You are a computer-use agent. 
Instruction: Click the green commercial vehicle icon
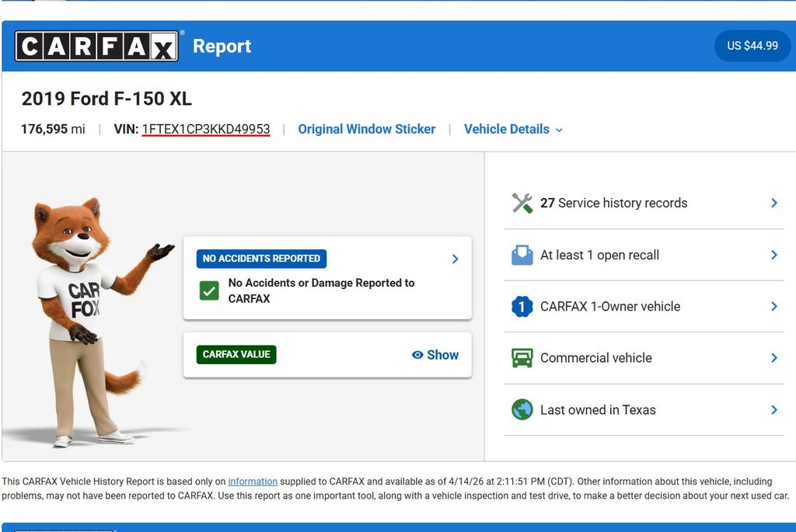tap(522, 358)
